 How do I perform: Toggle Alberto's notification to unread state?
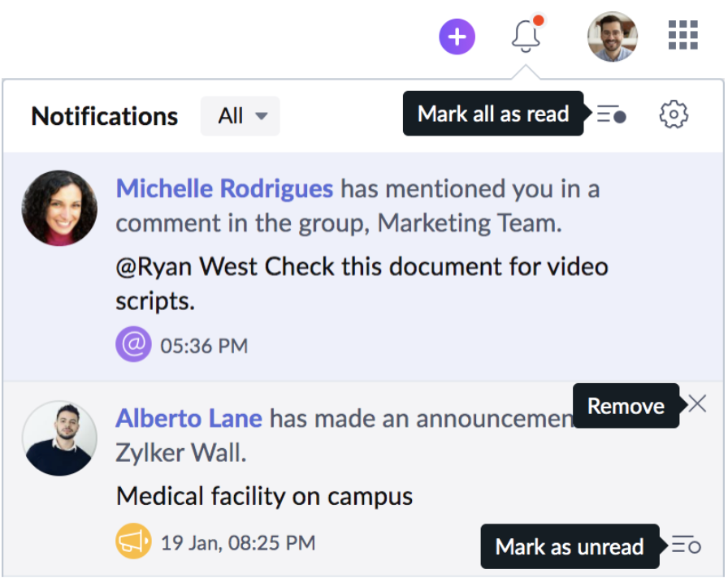coord(687,546)
